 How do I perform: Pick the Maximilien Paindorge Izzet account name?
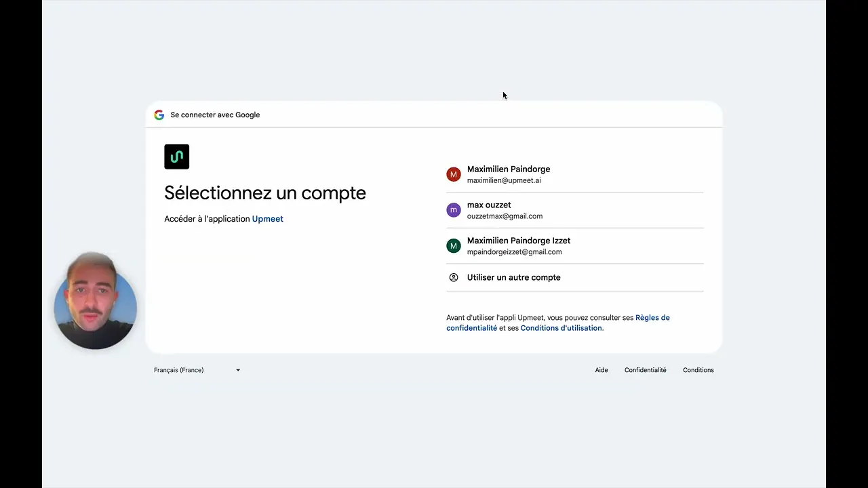(519, 241)
